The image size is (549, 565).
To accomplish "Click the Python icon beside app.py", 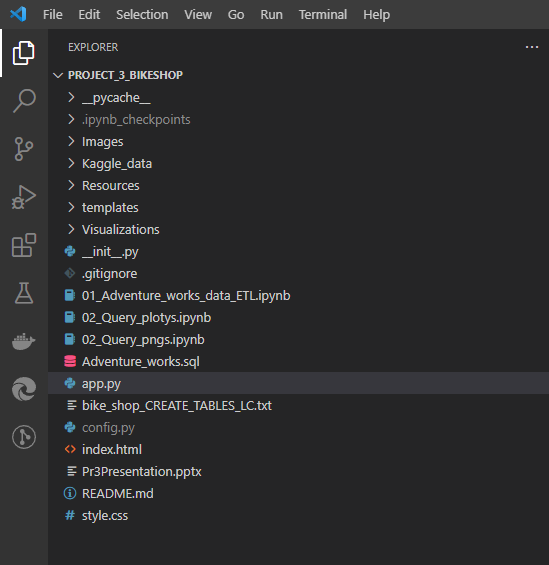I will (x=70, y=383).
